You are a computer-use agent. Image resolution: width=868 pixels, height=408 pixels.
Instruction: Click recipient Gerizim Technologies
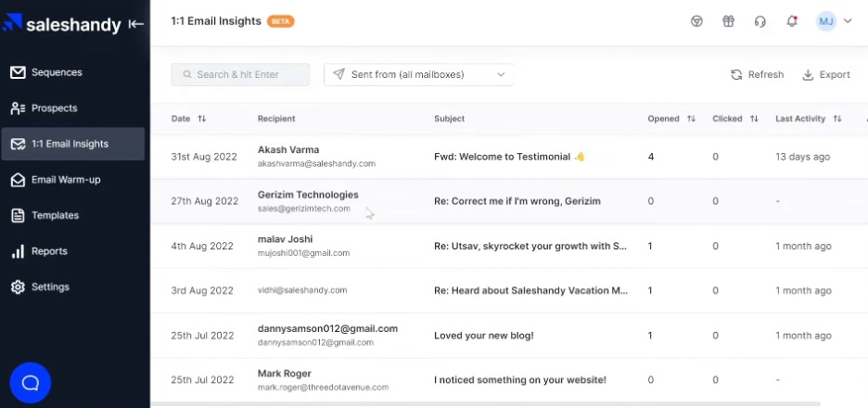pyautogui.click(x=308, y=195)
